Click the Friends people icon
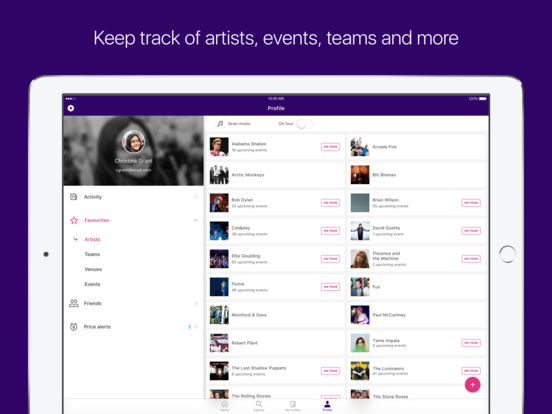The height and width of the screenshot is (414, 552). (x=74, y=303)
